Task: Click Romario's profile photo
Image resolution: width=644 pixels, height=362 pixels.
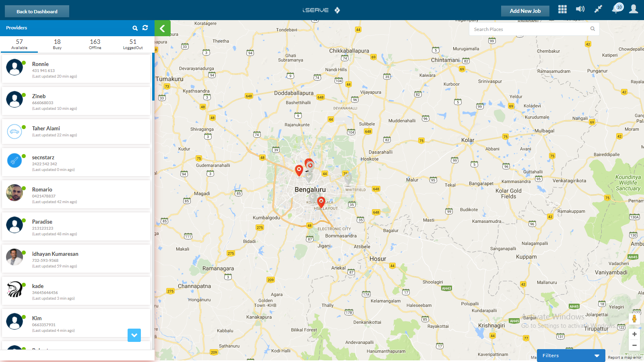Action: (x=14, y=193)
